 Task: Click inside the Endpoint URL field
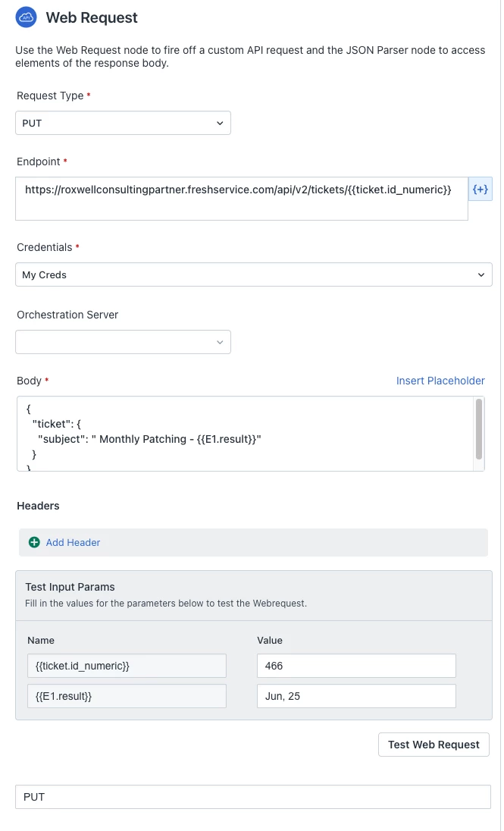point(242,199)
